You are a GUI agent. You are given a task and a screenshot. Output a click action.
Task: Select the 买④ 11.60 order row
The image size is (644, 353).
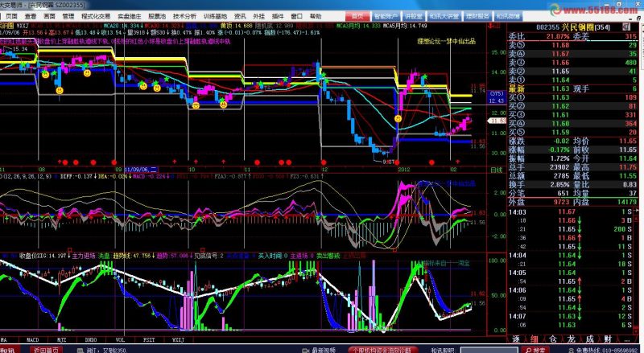tap(574, 124)
